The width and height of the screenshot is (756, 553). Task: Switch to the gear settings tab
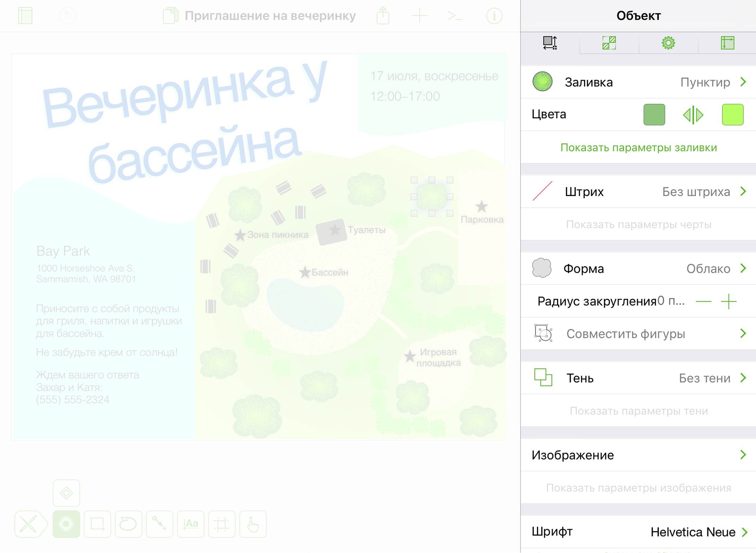pos(668,43)
